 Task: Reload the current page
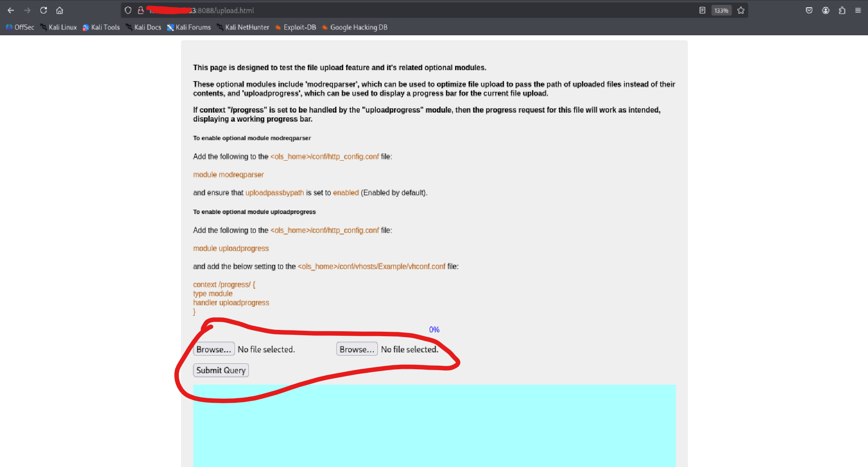click(43, 10)
